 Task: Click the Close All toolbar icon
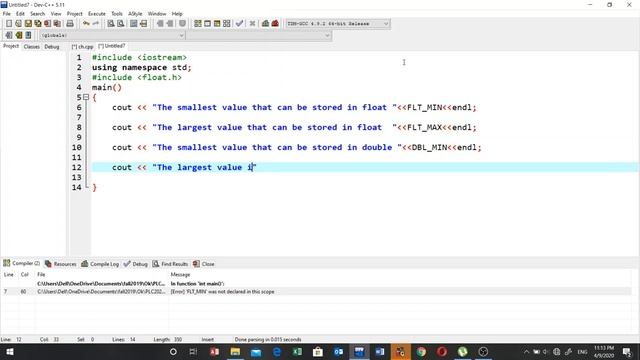57,24
